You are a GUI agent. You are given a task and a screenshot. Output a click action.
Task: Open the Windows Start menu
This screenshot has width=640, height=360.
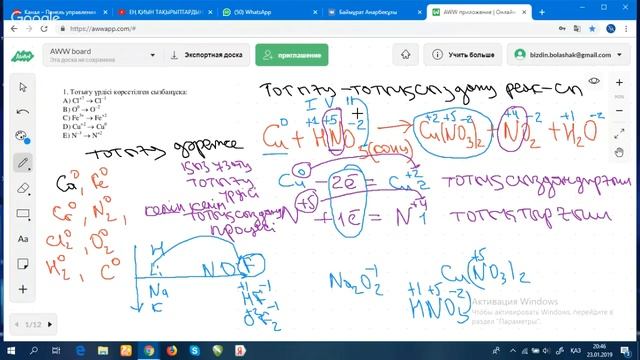click(x=11, y=351)
